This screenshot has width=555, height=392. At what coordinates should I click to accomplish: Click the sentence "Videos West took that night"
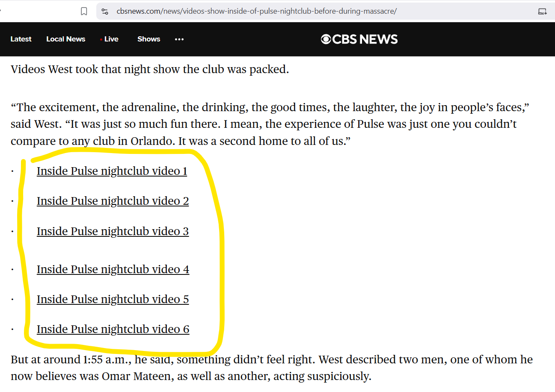[150, 69]
